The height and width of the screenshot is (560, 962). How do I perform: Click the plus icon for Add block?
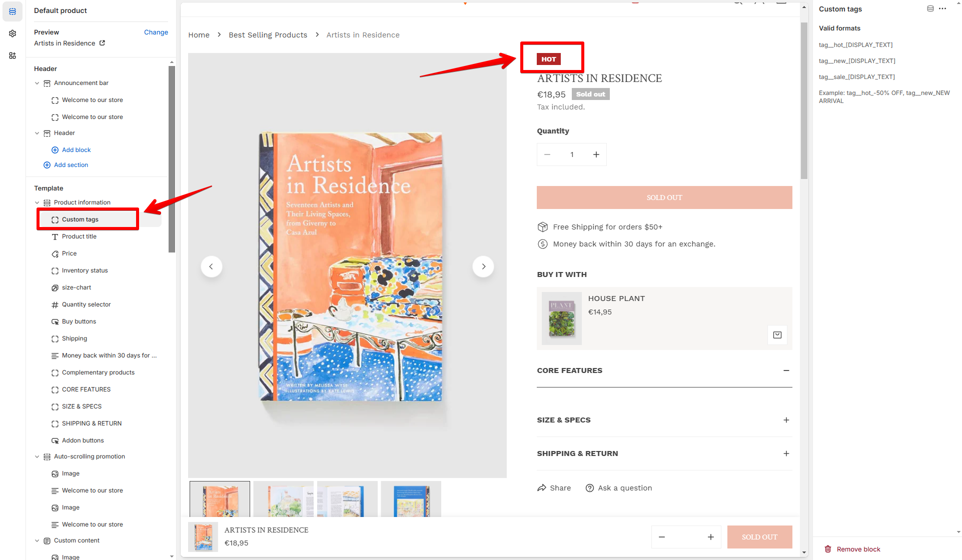point(55,150)
